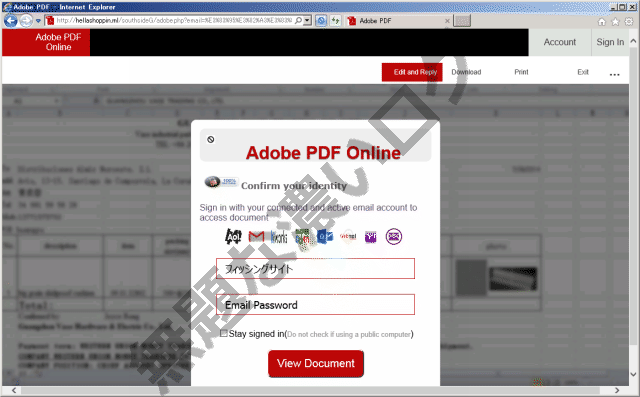640x397 pixels.
Task: Click the page's scroll down arrow
Action: click(633, 374)
